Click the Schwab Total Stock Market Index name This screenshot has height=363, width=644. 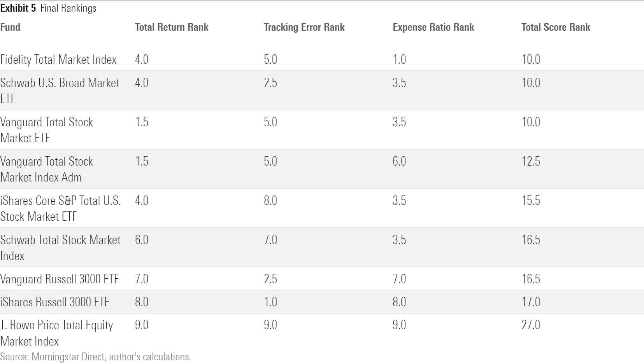60,248
